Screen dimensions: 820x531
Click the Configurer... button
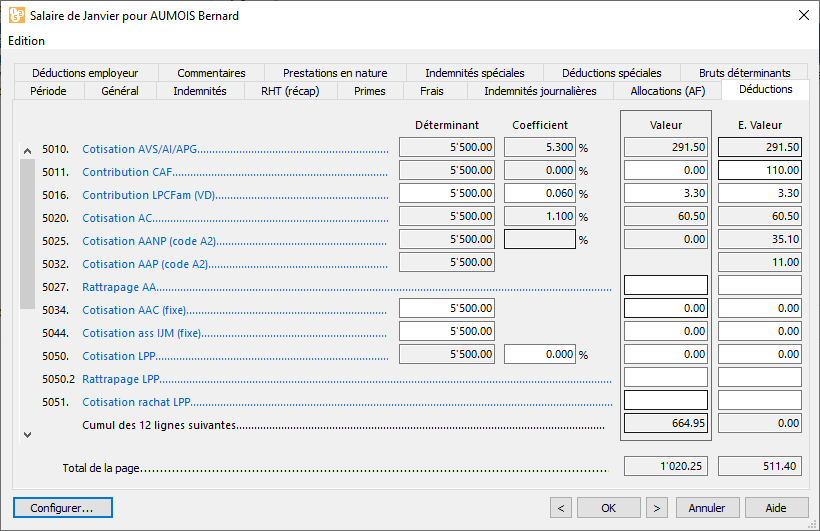click(x=63, y=507)
